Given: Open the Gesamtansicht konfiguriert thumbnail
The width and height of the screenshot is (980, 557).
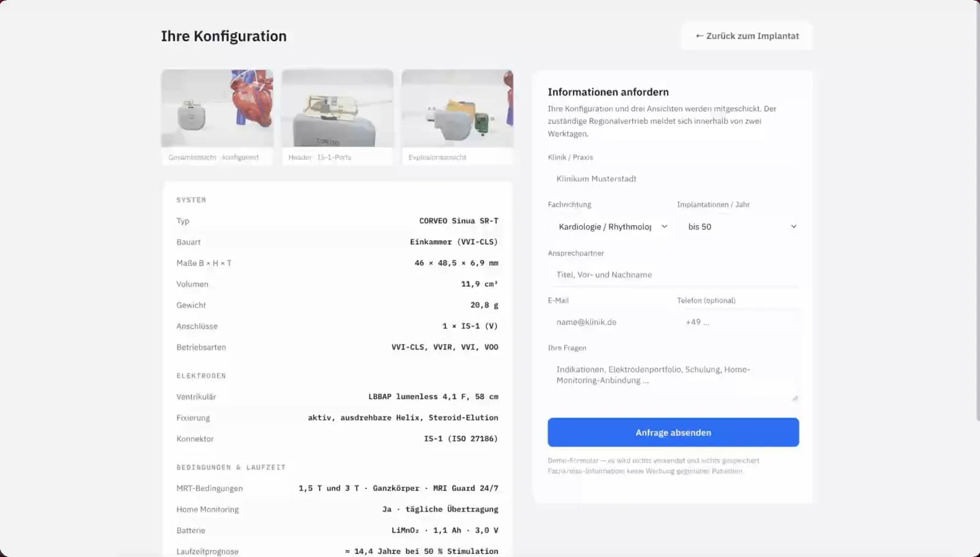Looking at the screenshot, I should (x=217, y=117).
